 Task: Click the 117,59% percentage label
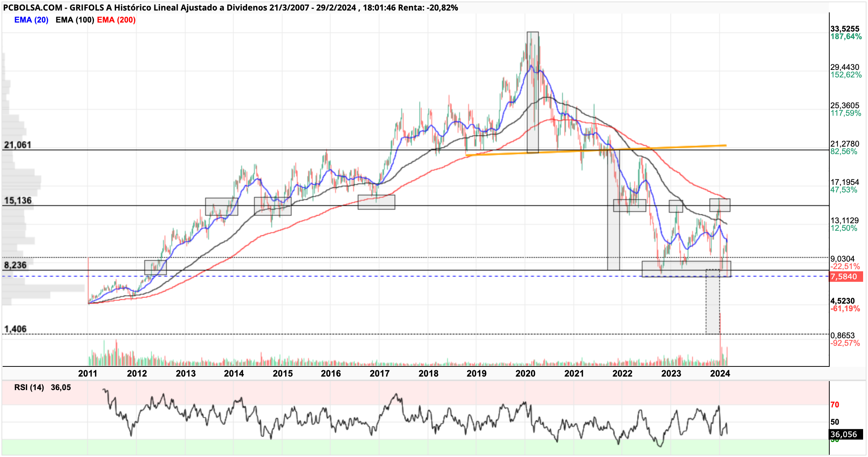(x=846, y=113)
